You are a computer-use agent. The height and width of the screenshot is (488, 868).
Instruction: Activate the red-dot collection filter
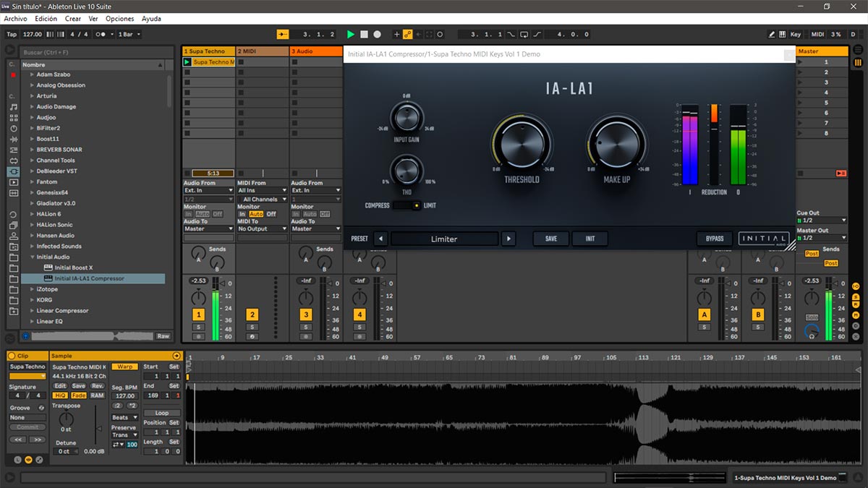[x=13, y=74]
